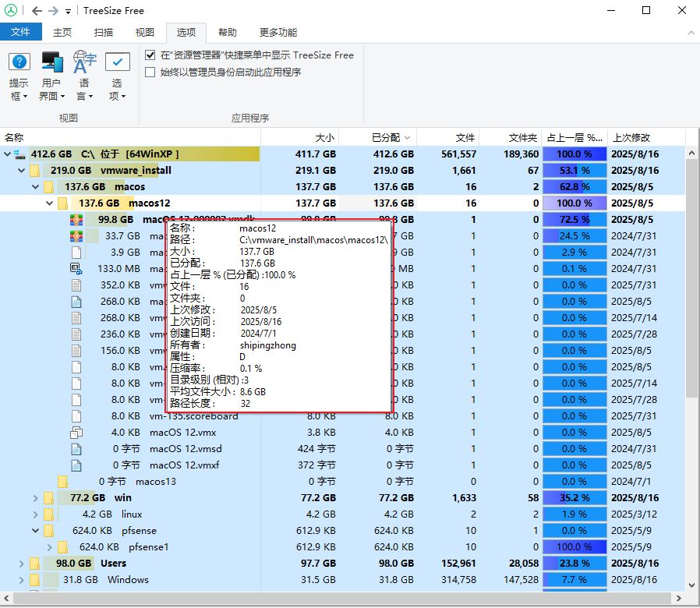Expand the Users folder
Screen dimensions: 700x608
21,564
